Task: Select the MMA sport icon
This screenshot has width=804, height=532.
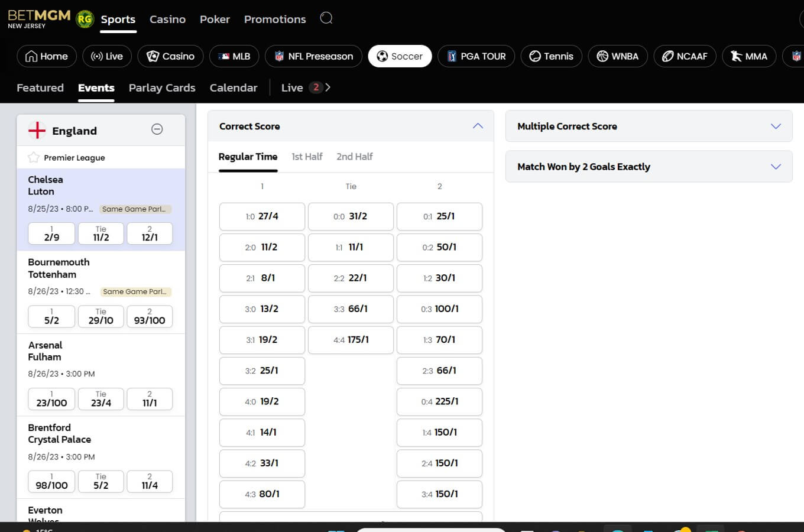Action: 735,56
